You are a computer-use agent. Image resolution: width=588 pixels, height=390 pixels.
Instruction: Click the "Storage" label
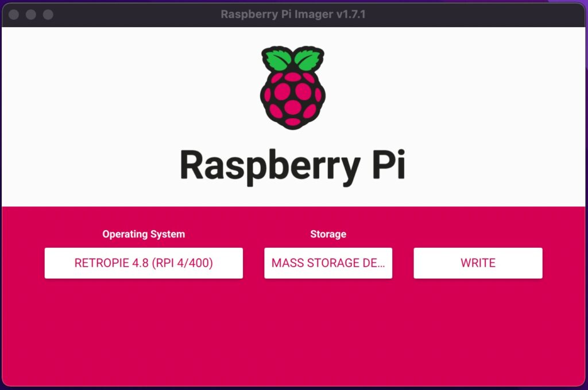328,234
